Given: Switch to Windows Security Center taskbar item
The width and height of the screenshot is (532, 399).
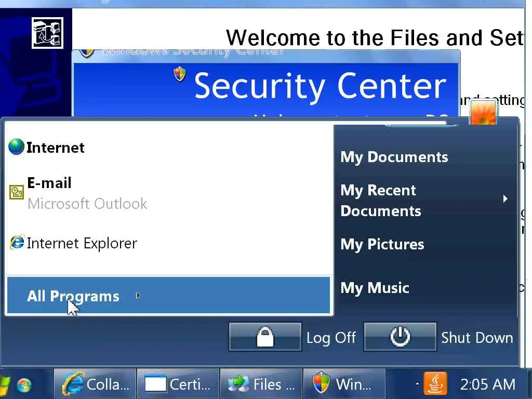Looking at the screenshot, I should point(344,384).
